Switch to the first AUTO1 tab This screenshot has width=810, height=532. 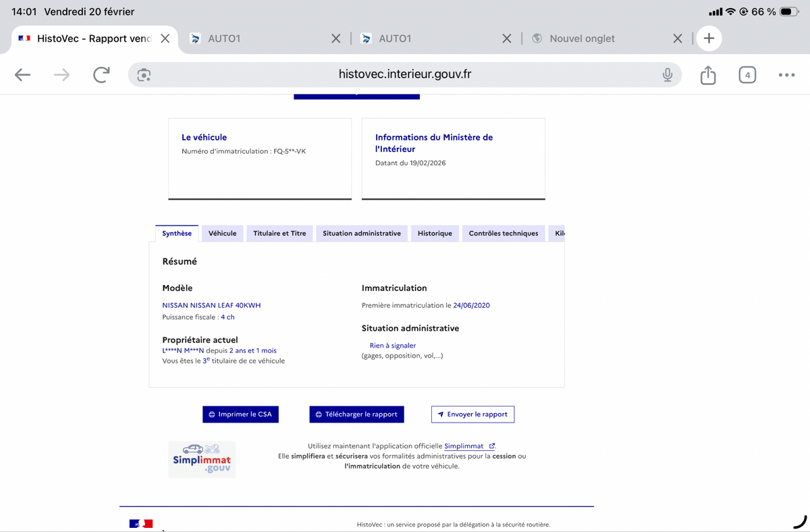coord(256,38)
